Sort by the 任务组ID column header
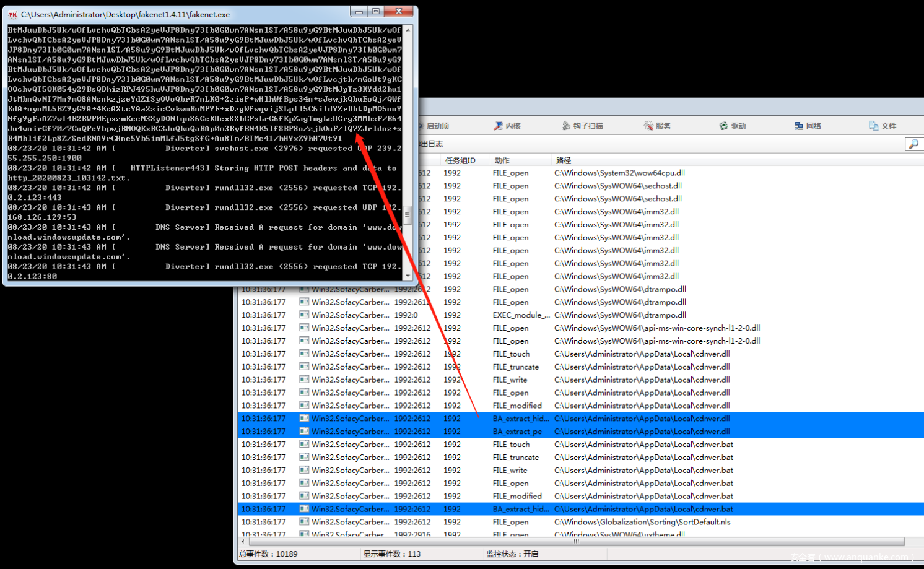The image size is (924, 569). (460, 160)
